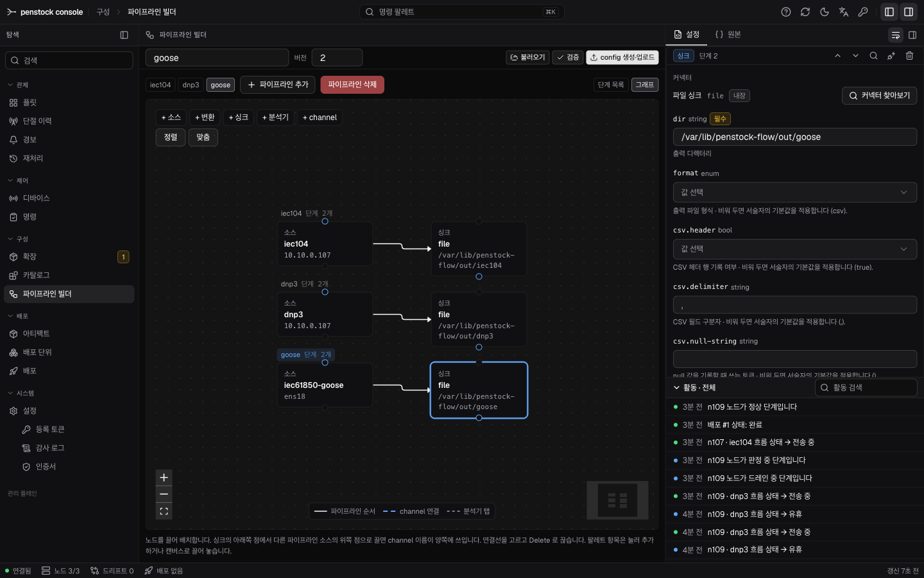Open 감사 로그 under 설정

[x=76, y=448]
